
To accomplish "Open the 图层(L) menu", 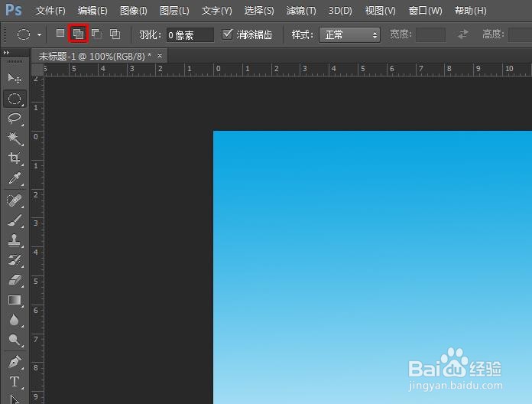I will point(174,11).
